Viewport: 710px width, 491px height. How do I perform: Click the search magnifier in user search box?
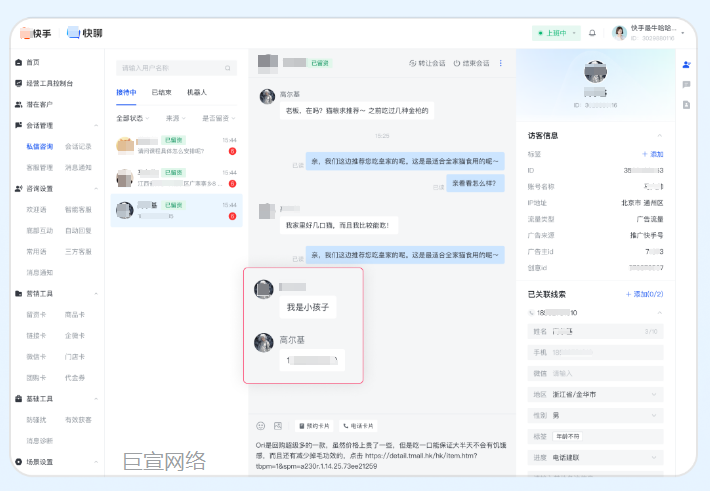click(x=228, y=68)
